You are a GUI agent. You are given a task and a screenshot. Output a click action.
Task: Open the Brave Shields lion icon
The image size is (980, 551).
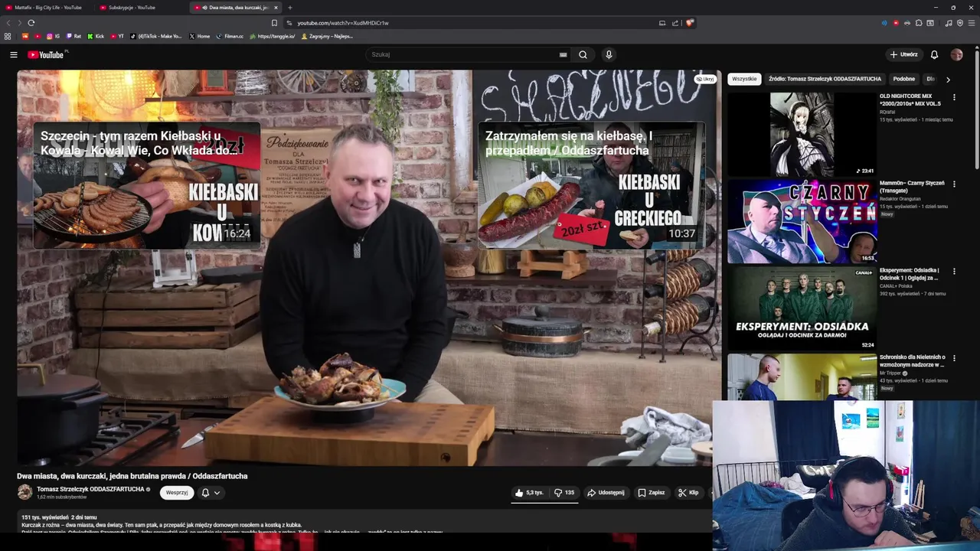(689, 23)
